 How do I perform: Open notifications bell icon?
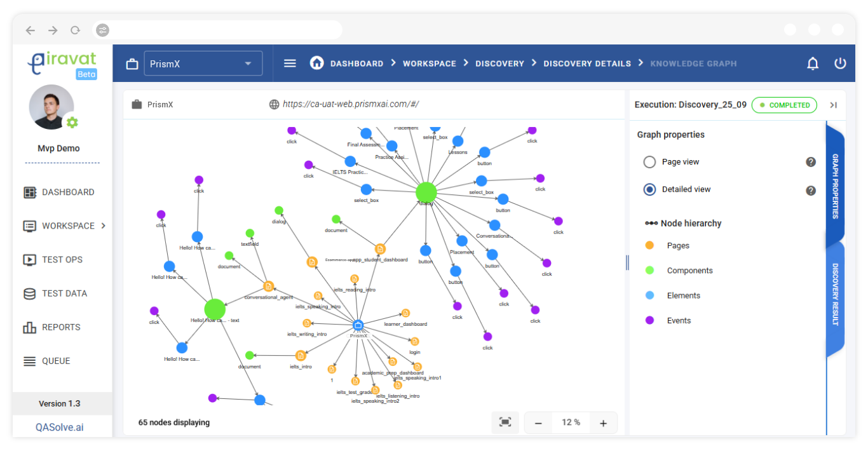click(813, 64)
